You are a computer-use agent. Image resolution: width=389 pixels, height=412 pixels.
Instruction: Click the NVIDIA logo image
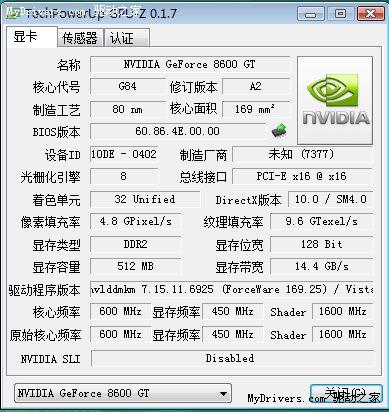tap(335, 100)
